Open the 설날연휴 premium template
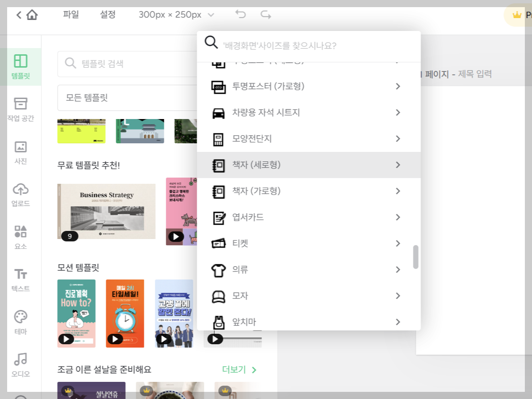The image size is (532, 399). [x=91, y=390]
